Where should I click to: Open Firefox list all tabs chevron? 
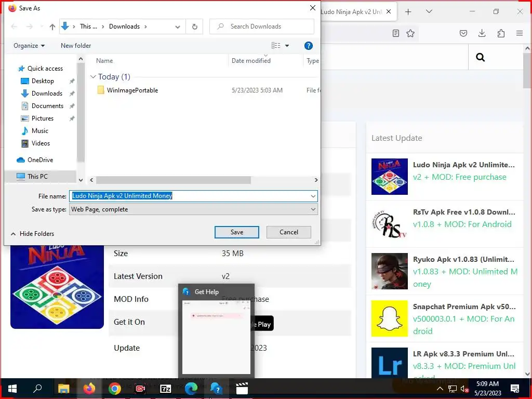tap(429, 11)
